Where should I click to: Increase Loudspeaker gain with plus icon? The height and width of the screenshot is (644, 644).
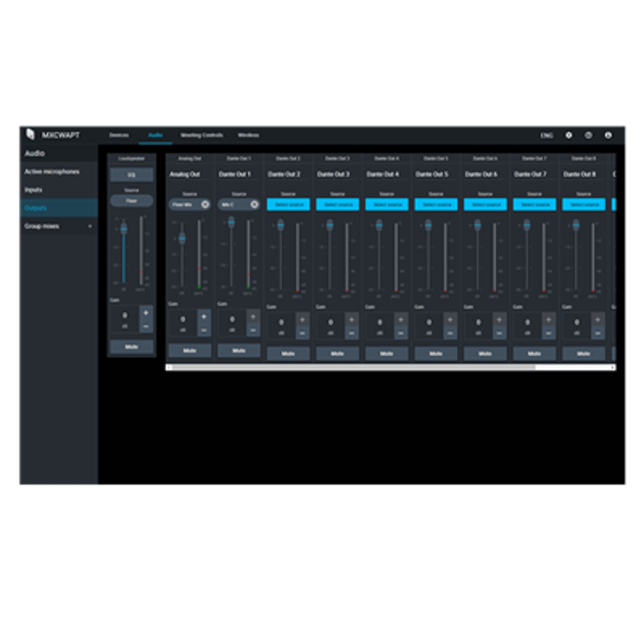click(146, 313)
